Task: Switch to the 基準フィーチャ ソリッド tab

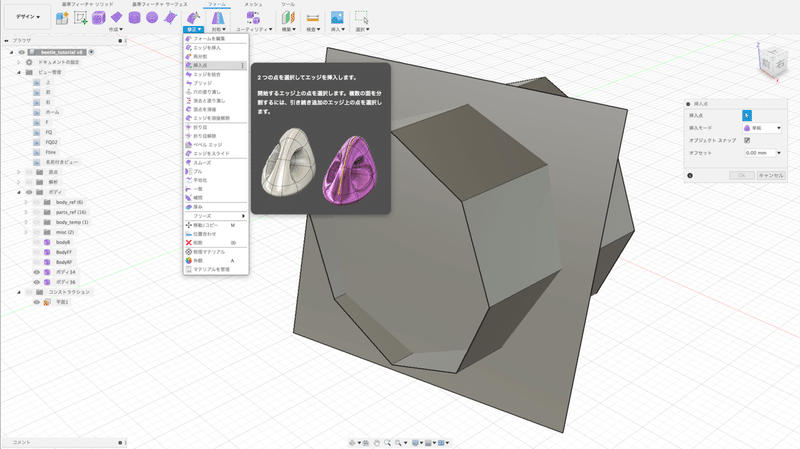Action: [88, 4]
